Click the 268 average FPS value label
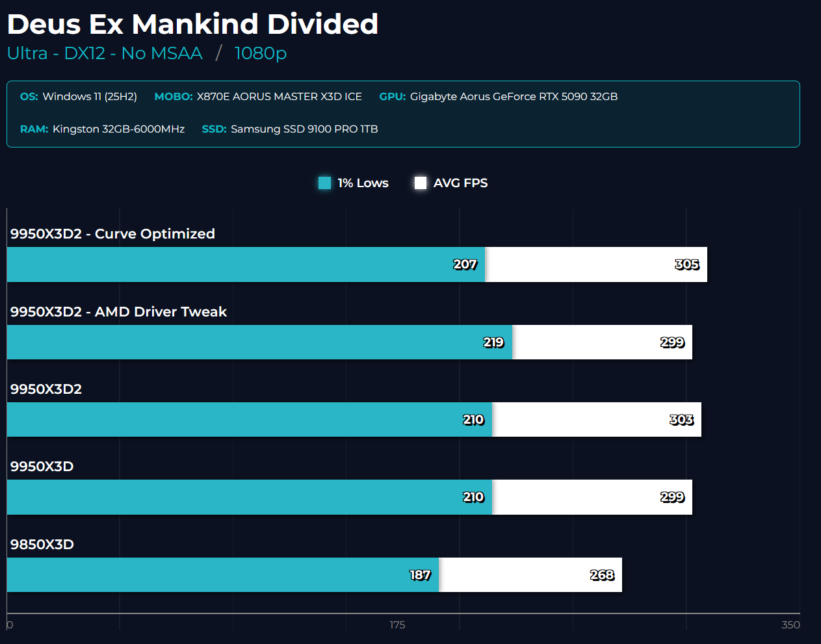The image size is (821, 644). click(x=602, y=575)
